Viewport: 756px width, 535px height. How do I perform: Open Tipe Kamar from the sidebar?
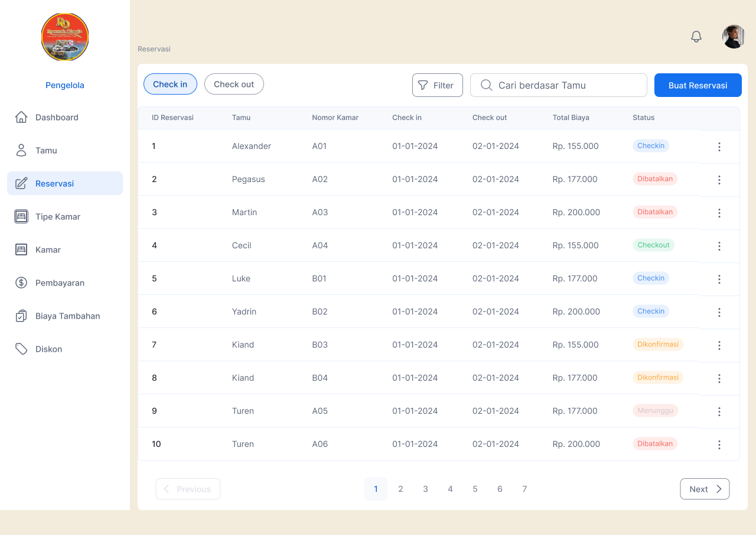point(21,216)
